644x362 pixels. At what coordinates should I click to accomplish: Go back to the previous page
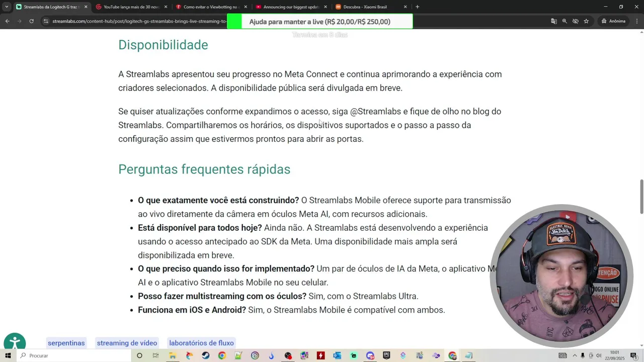(x=7, y=21)
